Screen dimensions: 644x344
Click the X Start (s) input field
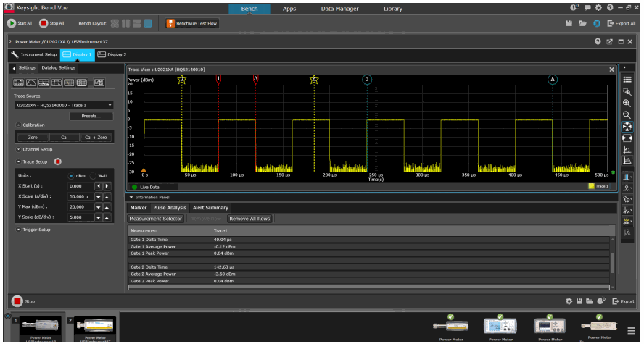click(x=82, y=186)
